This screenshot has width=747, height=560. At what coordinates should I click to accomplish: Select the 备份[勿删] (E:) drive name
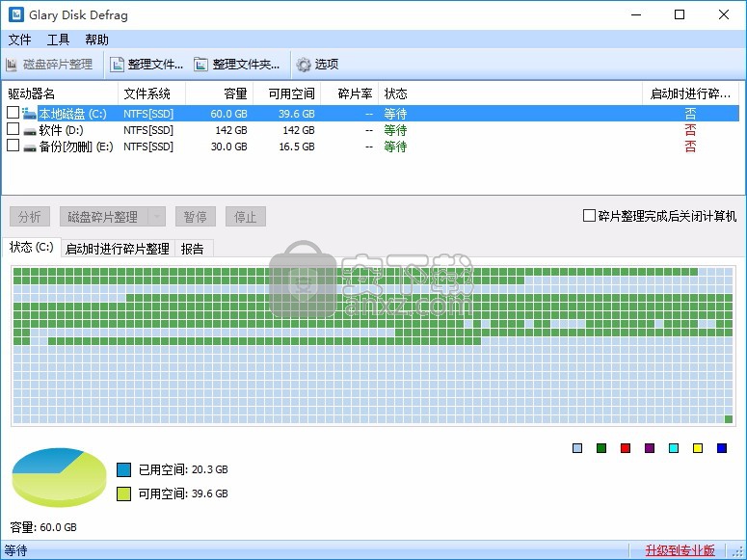point(76,147)
